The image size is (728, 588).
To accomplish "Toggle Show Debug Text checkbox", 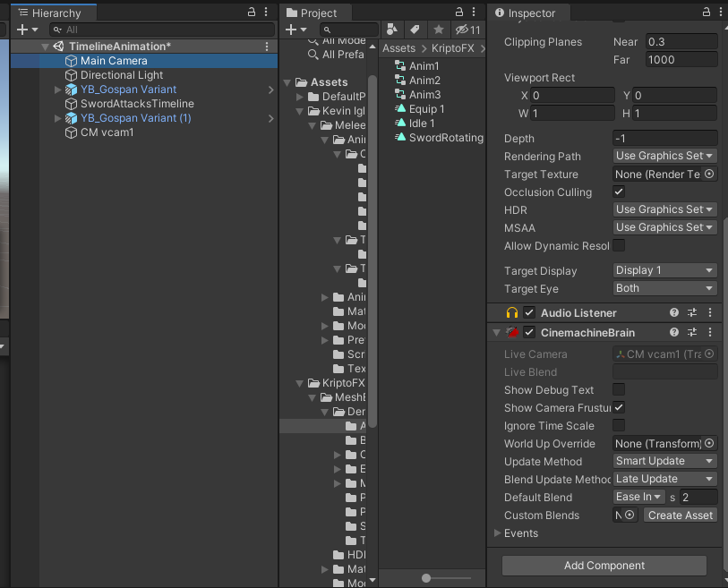I will (619, 389).
